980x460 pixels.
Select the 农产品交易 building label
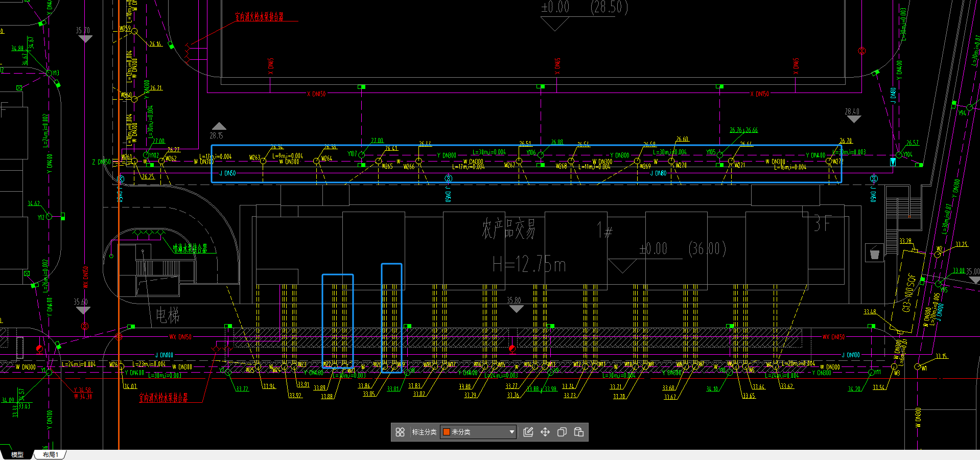[508, 228]
